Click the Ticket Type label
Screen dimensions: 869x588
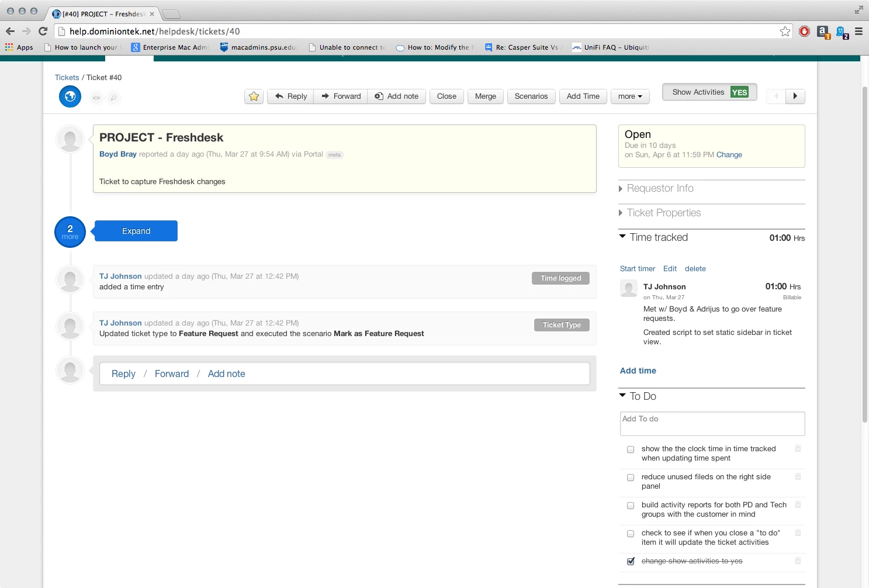coord(562,325)
